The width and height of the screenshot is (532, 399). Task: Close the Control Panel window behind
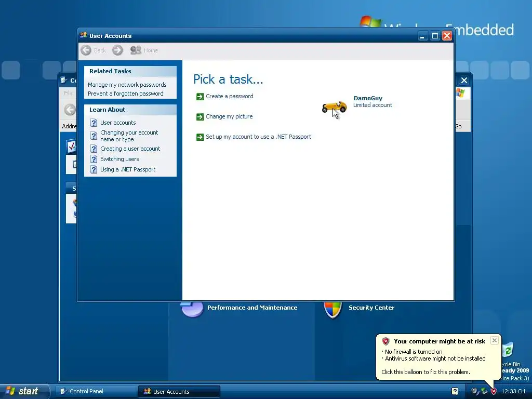[x=464, y=81]
